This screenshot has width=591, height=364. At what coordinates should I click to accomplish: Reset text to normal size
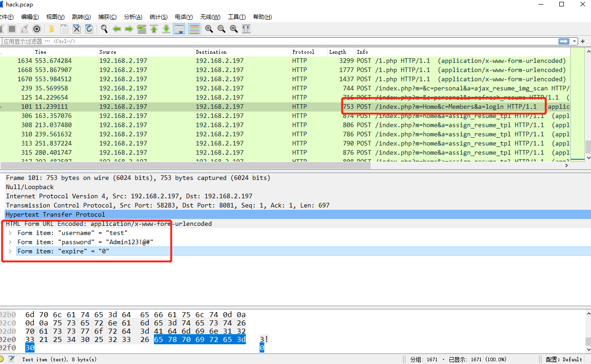pyautogui.click(x=234, y=29)
